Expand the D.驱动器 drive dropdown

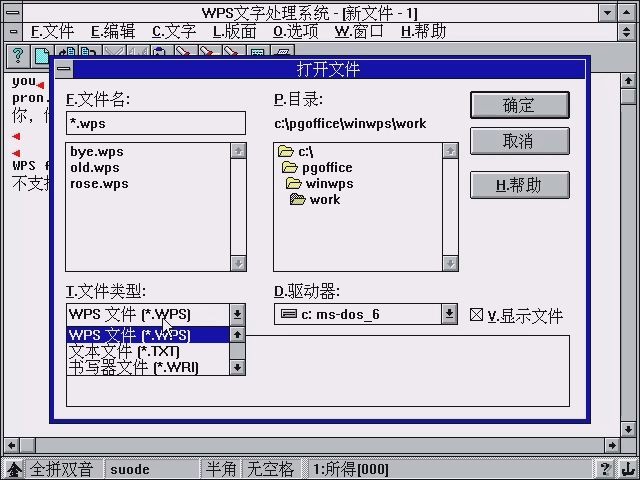(449, 314)
